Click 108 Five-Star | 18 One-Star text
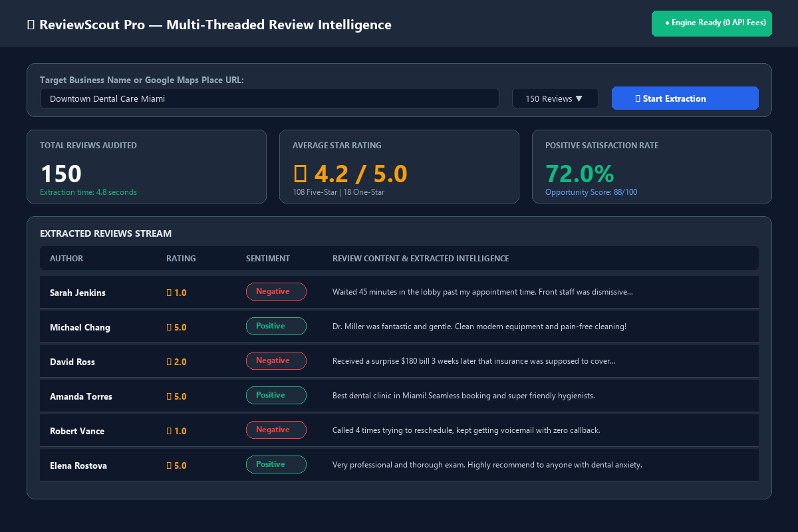798x532 pixels. [338, 192]
